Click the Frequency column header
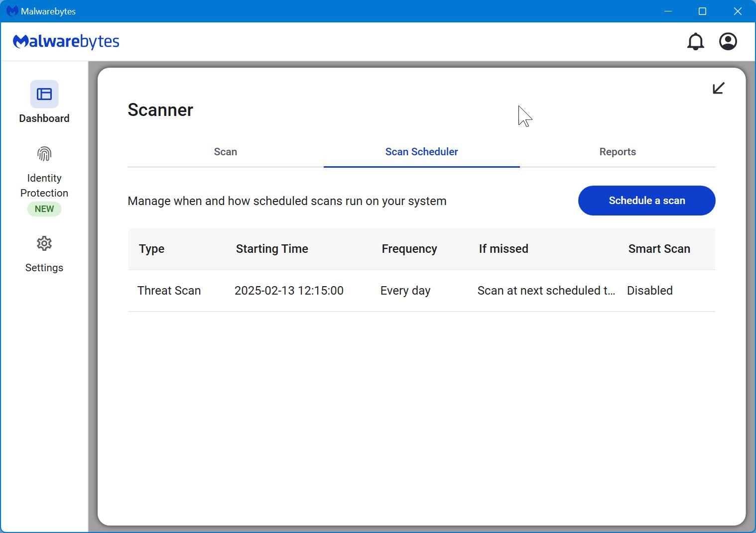This screenshot has height=533, width=756. point(409,249)
